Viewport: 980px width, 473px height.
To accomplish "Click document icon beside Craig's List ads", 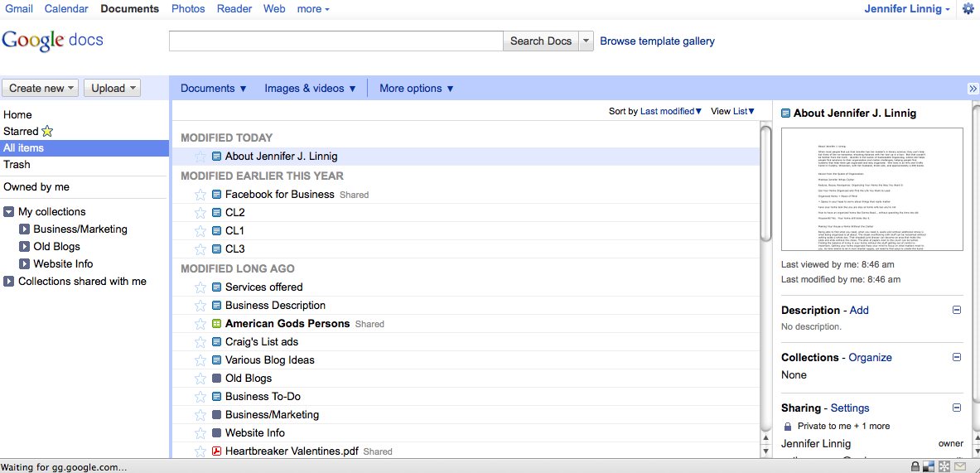I will (217, 342).
